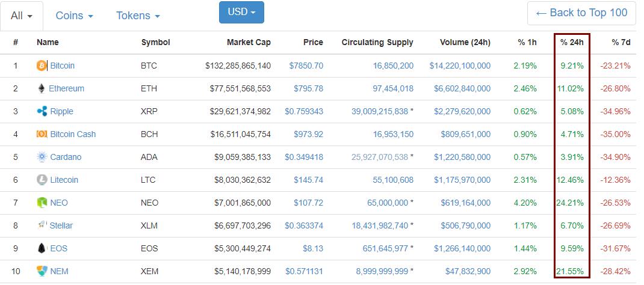The width and height of the screenshot is (644, 285).
Task: Sort by the Market Cap column header
Action: [249, 42]
